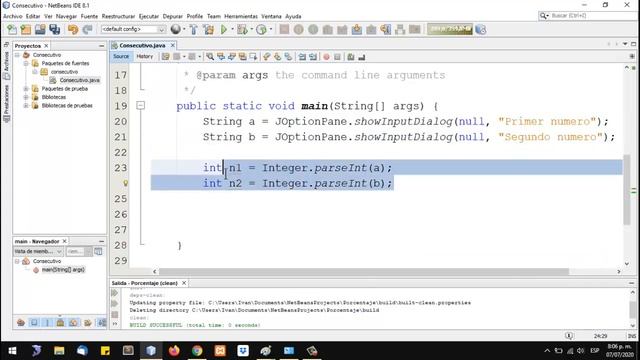The image size is (640, 360).
Task: Re-run with the Salida panel's top green arrow
Action: pos(115,293)
